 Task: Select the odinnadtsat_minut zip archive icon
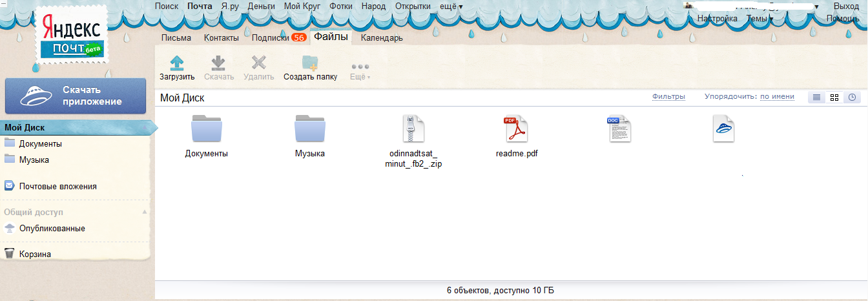pyautogui.click(x=413, y=128)
